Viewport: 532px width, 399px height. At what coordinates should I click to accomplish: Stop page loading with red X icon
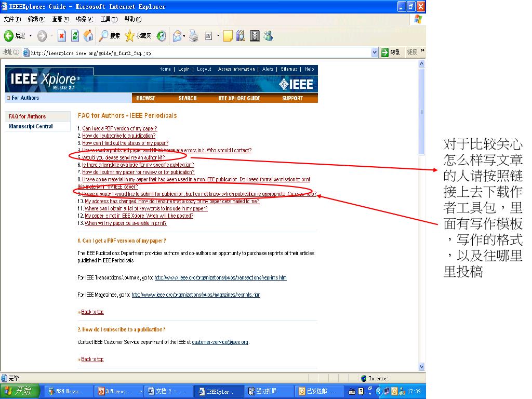pos(62,36)
